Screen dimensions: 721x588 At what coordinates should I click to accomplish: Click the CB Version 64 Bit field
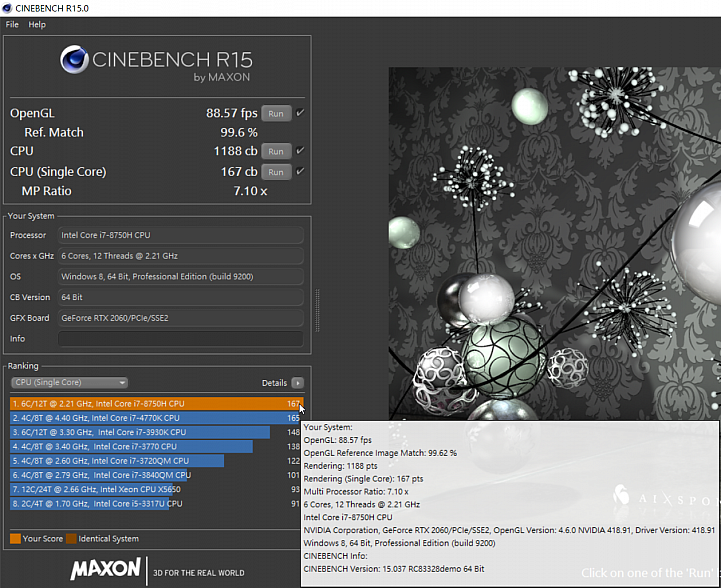pos(180,297)
